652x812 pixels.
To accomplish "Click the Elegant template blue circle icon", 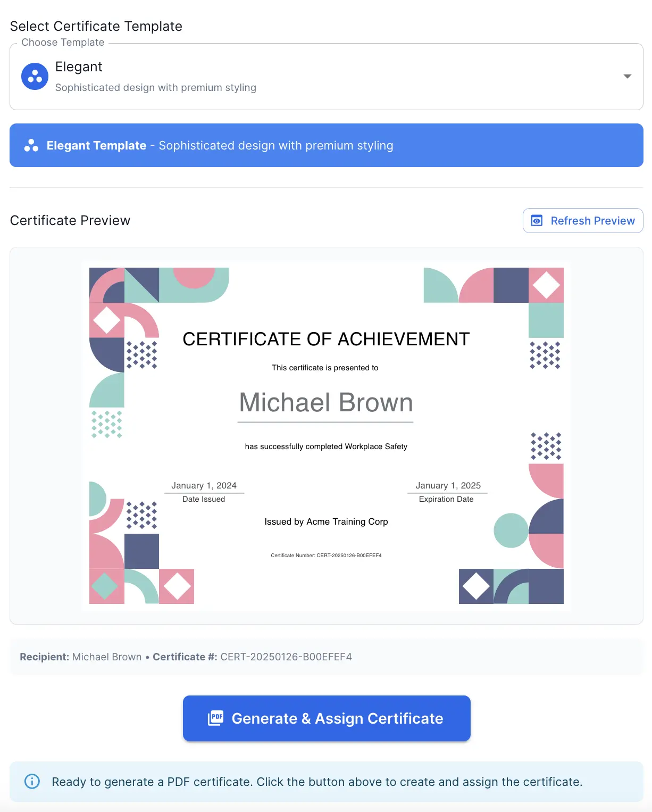I will tap(35, 76).
